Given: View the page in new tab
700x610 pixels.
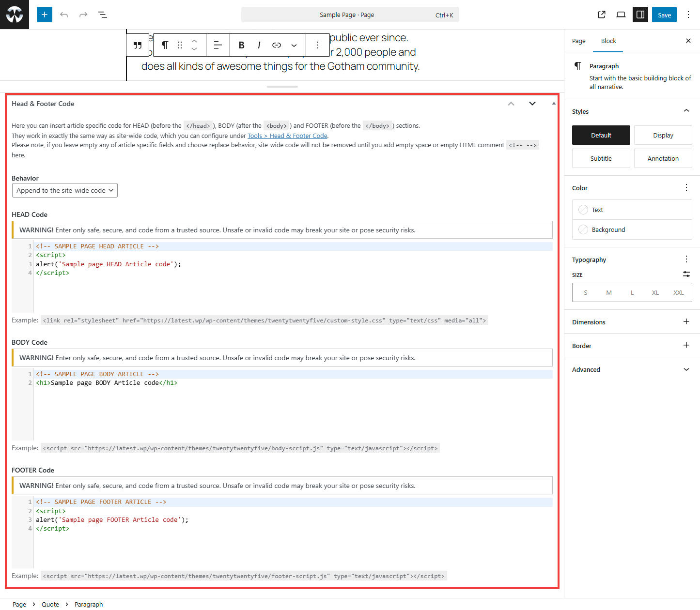Looking at the screenshot, I should click(602, 15).
